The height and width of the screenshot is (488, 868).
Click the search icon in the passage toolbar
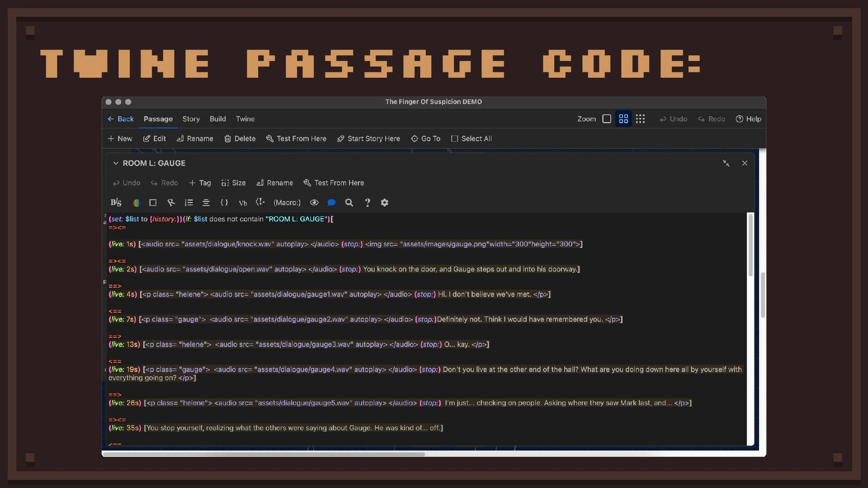pos(349,202)
